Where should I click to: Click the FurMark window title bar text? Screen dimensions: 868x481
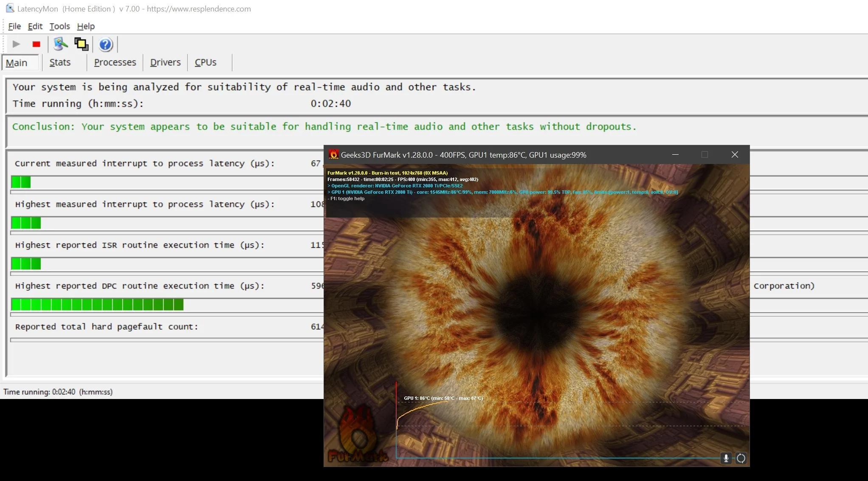click(463, 155)
